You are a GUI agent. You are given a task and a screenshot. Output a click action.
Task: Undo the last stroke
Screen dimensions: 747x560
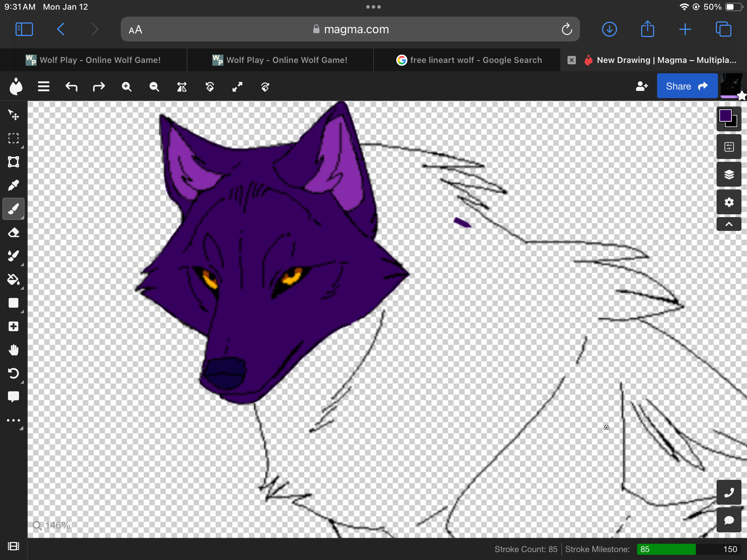point(71,87)
